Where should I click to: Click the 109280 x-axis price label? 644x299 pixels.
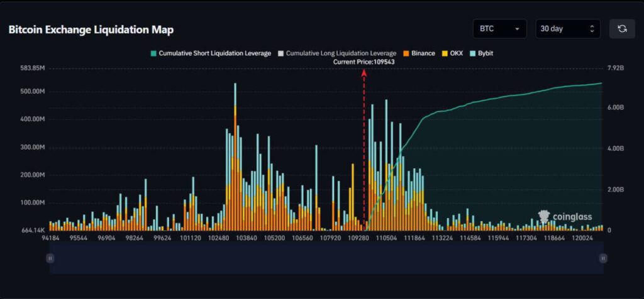[x=358, y=239]
